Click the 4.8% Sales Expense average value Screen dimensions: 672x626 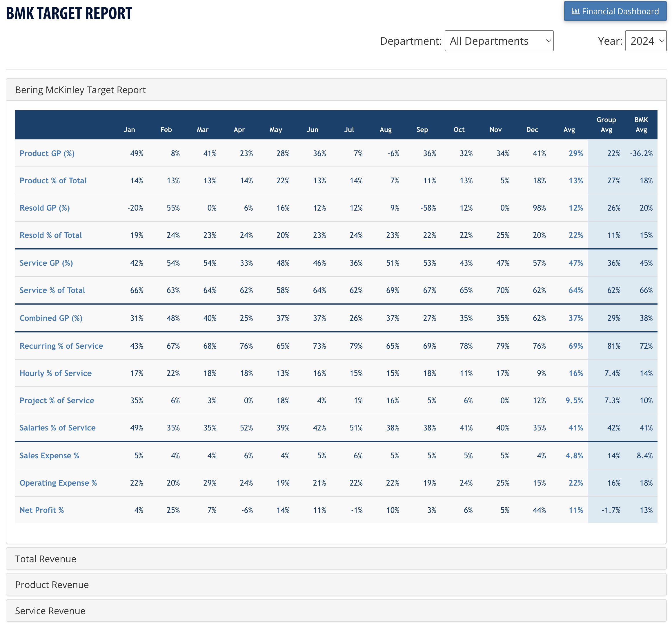pos(574,455)
